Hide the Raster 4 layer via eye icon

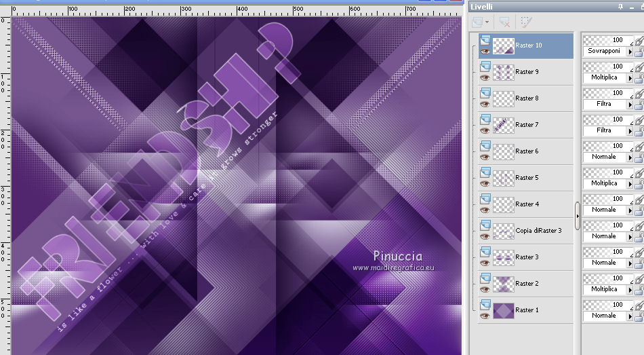[485, 210]
